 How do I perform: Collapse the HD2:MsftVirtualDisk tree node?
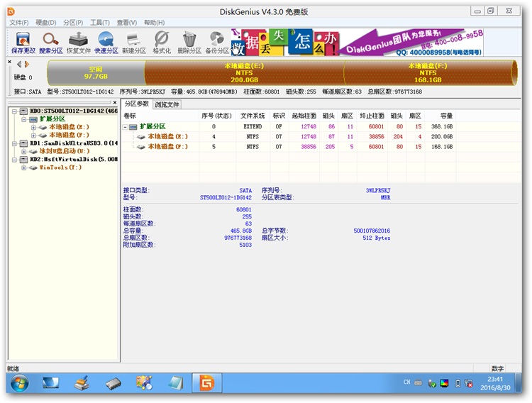click(14, 160)
